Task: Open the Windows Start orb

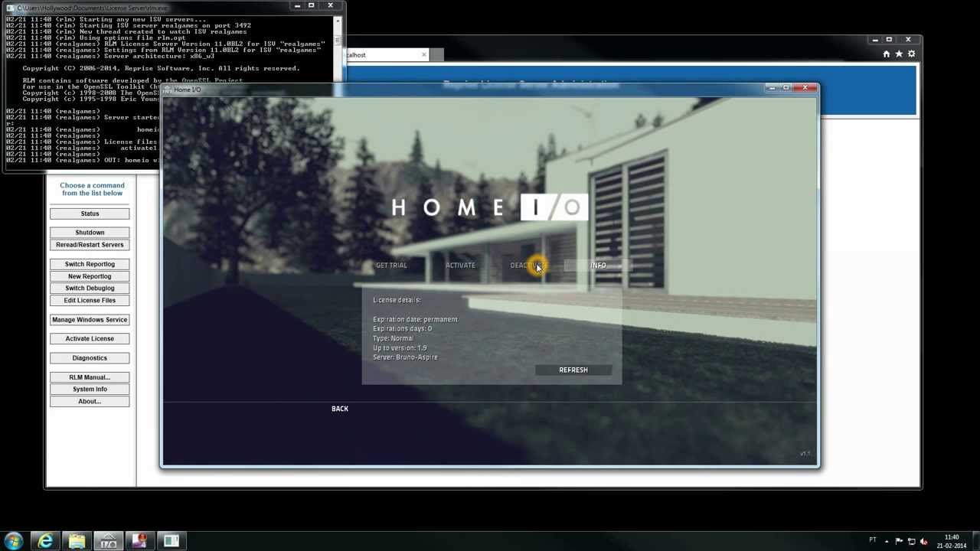Action: [14, 541]
